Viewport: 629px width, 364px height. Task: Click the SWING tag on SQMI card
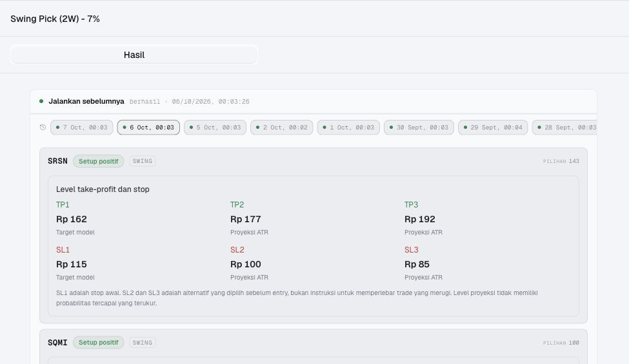143,342
